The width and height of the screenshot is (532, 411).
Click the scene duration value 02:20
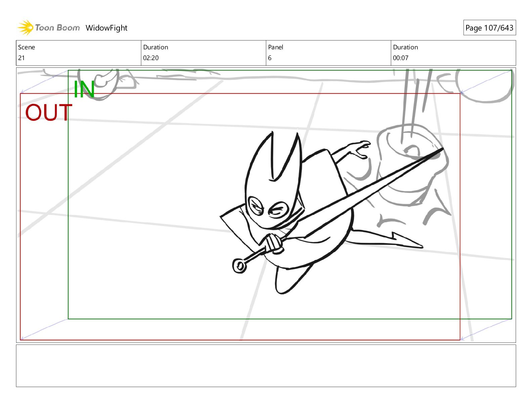coord(151,58)
